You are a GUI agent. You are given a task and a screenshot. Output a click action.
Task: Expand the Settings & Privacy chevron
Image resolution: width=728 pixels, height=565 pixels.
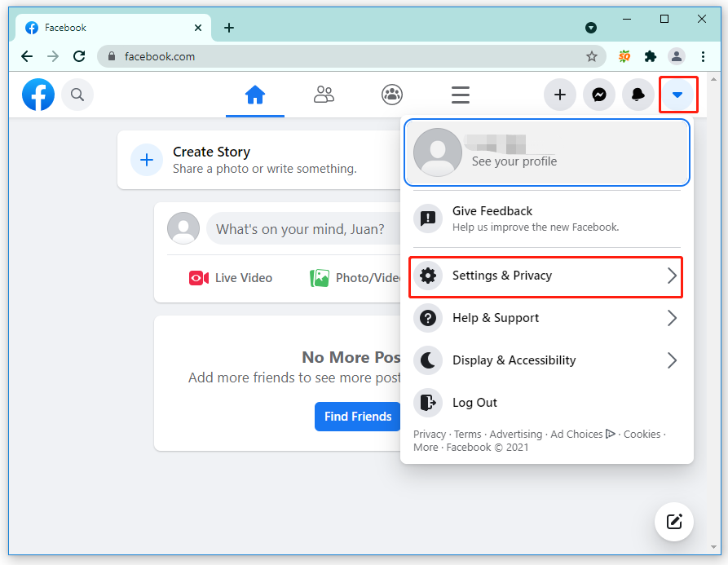pos(672,276)
